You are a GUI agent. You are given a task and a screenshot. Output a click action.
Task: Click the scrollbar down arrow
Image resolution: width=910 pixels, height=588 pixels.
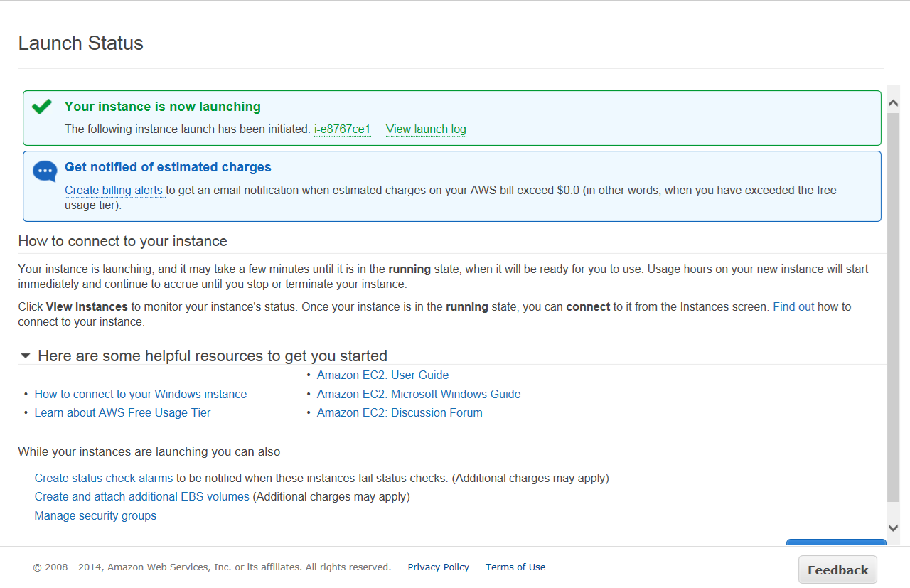coord(894,528)
